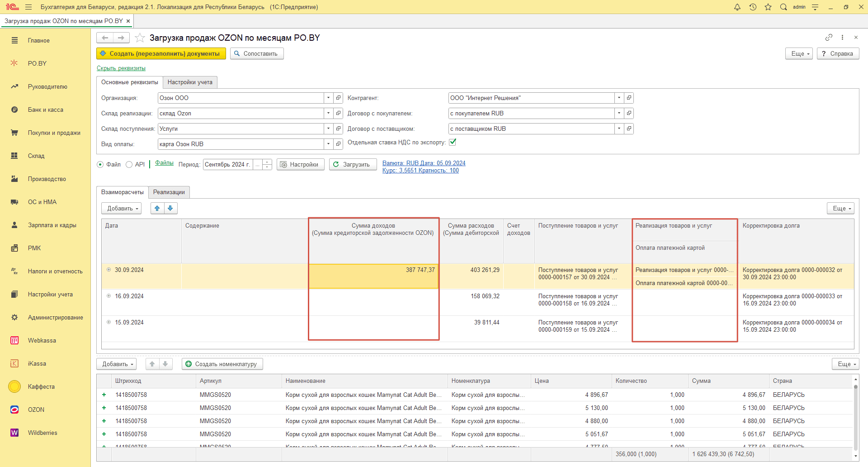Screen dimensions: 868x467
Task: Switch to Взаиморасчеты tab
Action: click(123, 192)
